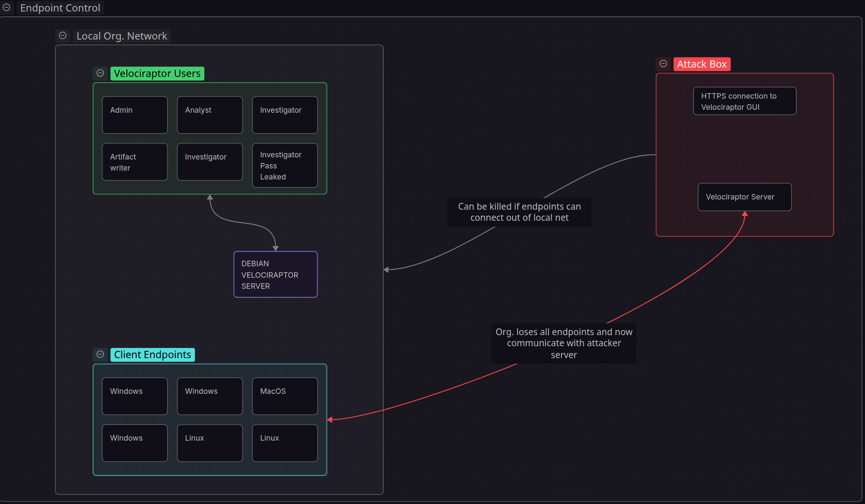Collapse the Client Endpoints group

click(x=100, y=354)
